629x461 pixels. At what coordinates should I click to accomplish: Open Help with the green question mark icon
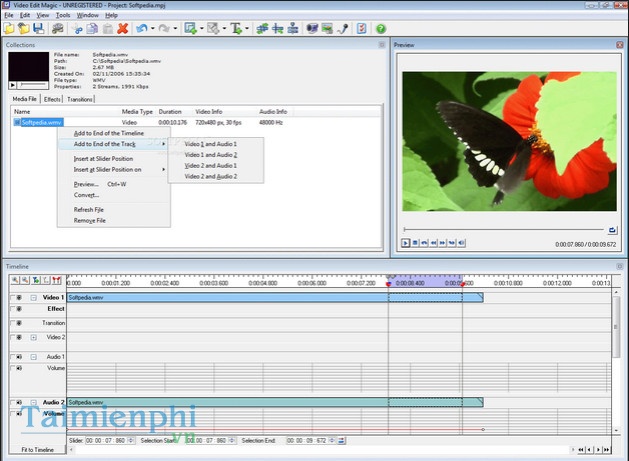(381, 28)
